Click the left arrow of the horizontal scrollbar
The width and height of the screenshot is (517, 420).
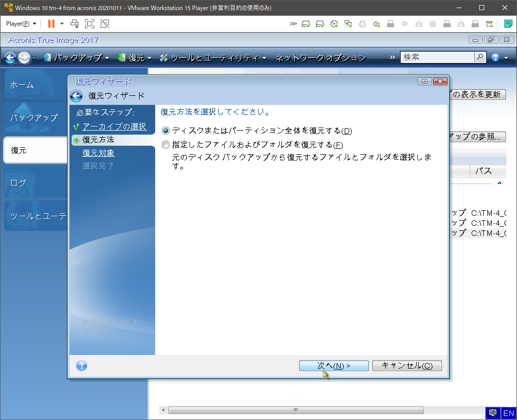163,410
